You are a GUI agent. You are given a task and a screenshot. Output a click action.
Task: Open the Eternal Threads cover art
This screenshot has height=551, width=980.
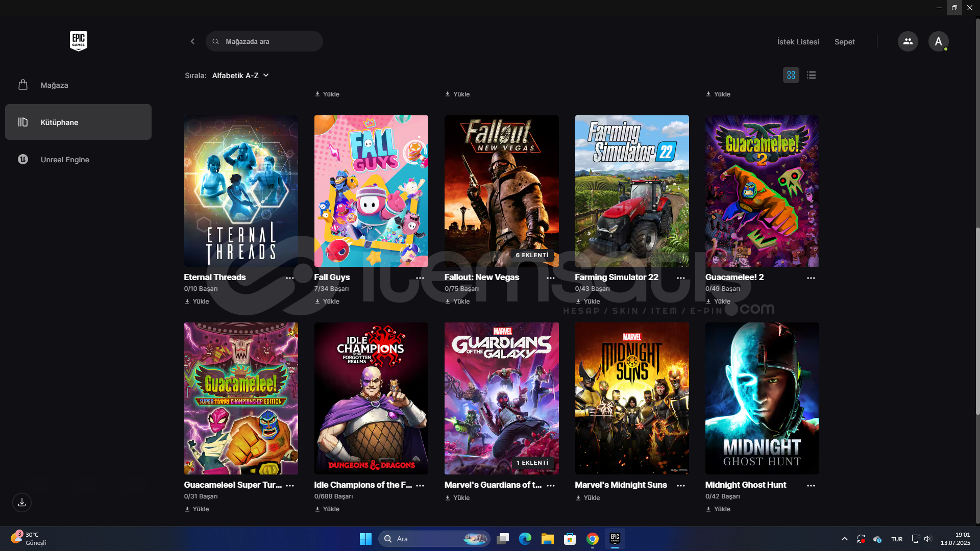point(241,191)
